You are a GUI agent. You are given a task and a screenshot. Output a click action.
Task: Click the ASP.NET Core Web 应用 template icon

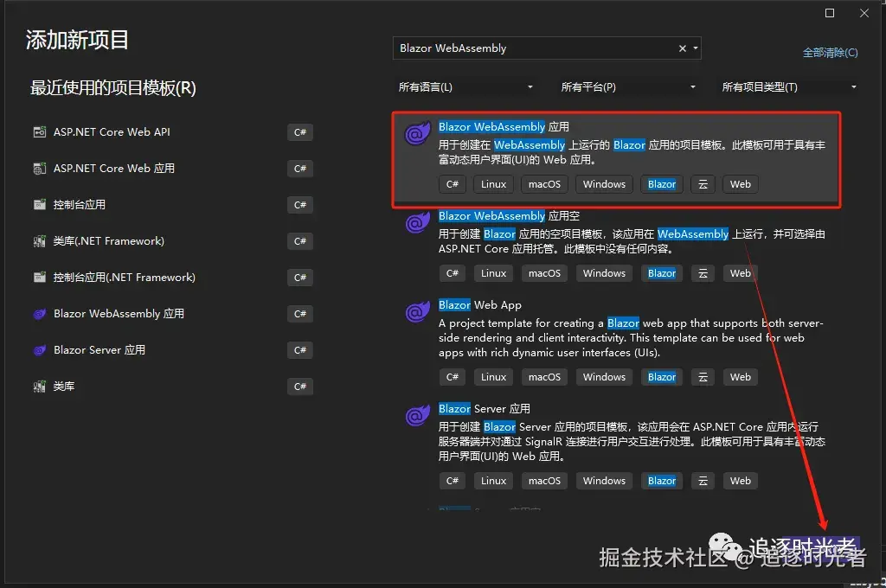click(x=40, y=169)
